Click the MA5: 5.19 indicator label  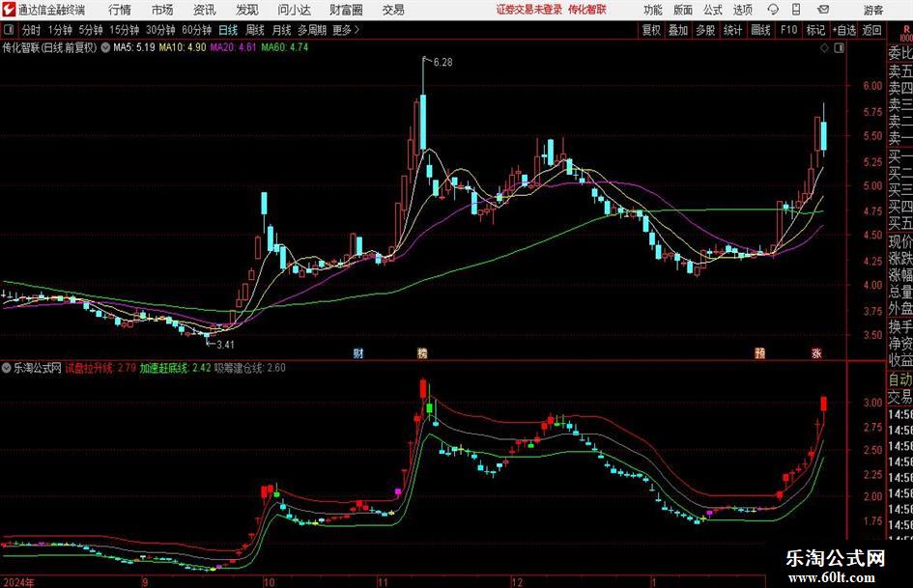[134, 47]
